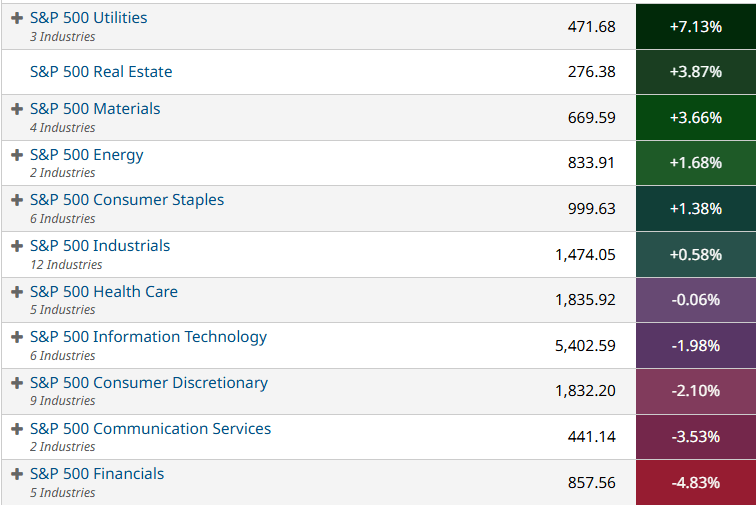Click the -4.83% Financials change cell
The height and width of the screenshot is (505, 756).
click(x=695, y=482)
